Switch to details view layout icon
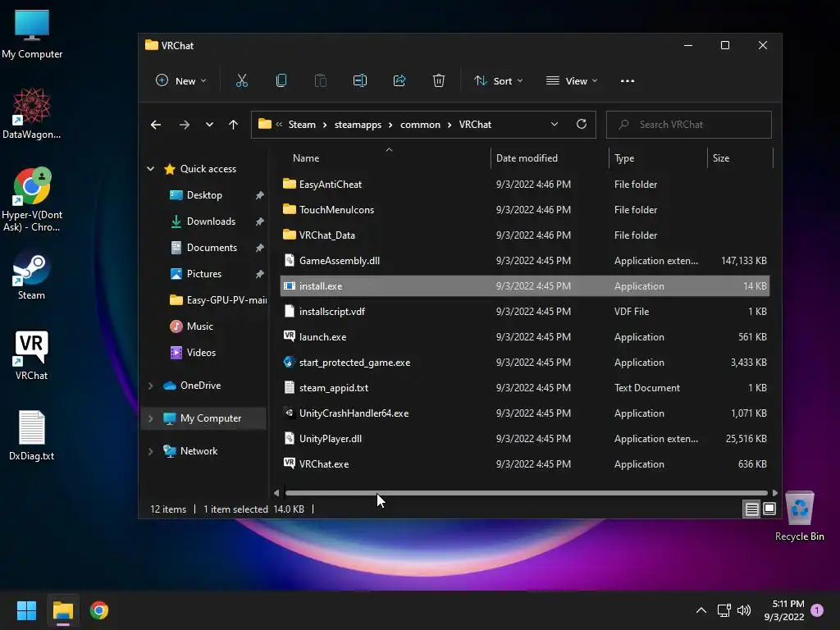The width and height of the screenshot is (840, 630). (751, 509)
